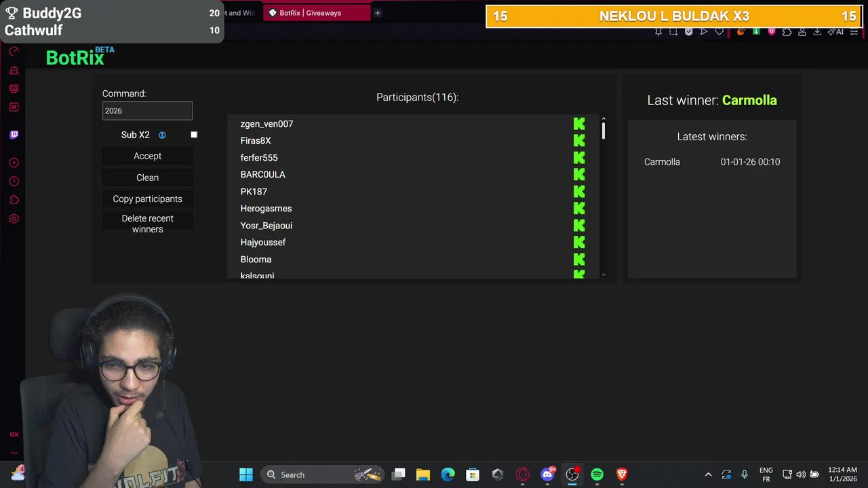Open Opera GX sidebar settings gear
The image size is (868, 488).
coord(14,219)
